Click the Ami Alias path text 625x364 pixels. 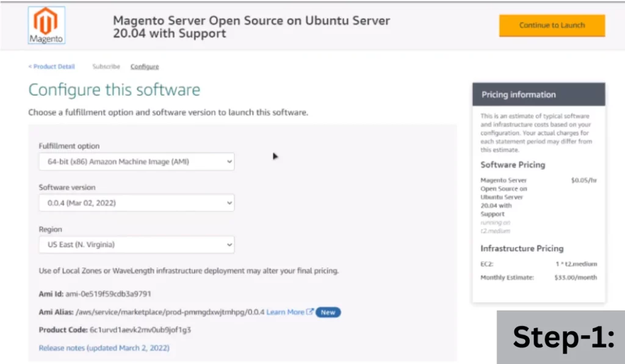point(170,312)
